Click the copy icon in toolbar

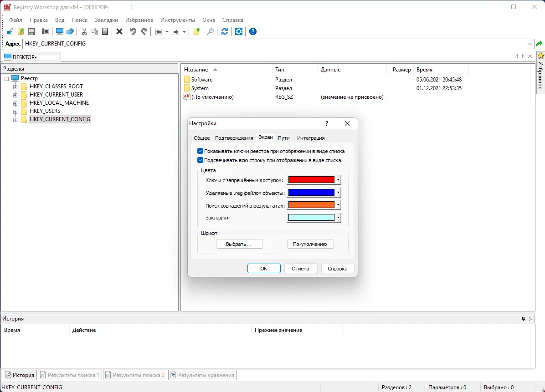click(94, 31)
